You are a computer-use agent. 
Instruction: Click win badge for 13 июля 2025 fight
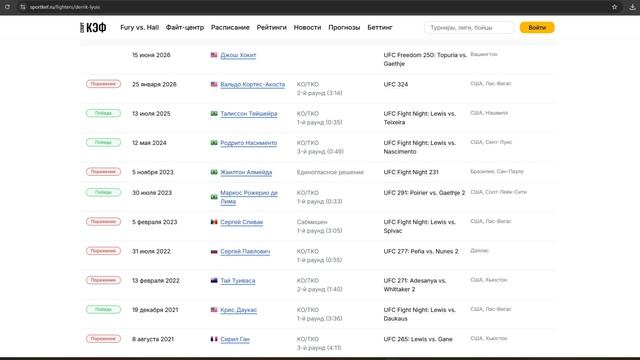click(x=103, y=113)
